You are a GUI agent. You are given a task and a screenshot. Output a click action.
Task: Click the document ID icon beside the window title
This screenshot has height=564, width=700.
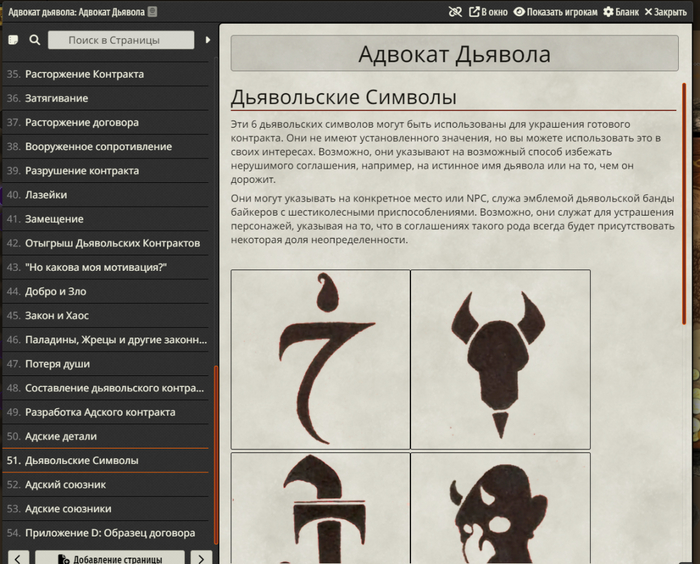[152, 12]
